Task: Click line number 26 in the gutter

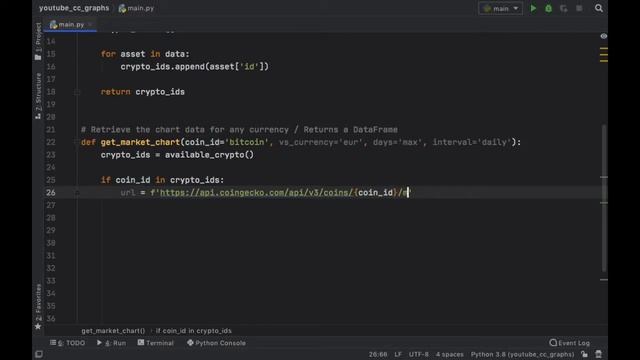Action: pyautogui.click(x=51, y=193)
